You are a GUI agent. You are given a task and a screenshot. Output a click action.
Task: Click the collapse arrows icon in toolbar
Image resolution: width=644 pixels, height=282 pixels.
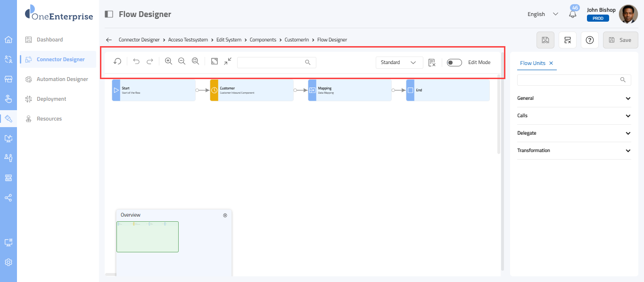pyautogui.click(x=228, y=62)
